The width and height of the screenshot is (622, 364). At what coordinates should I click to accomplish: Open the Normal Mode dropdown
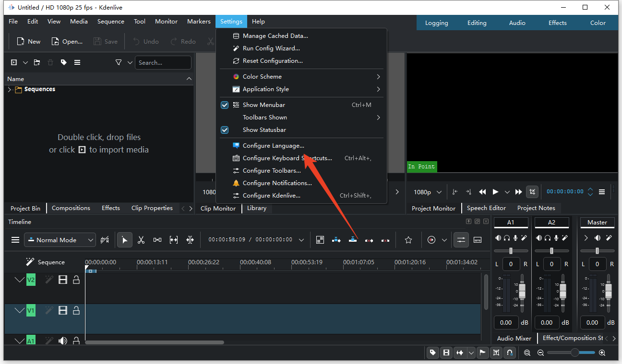point(60,240)
